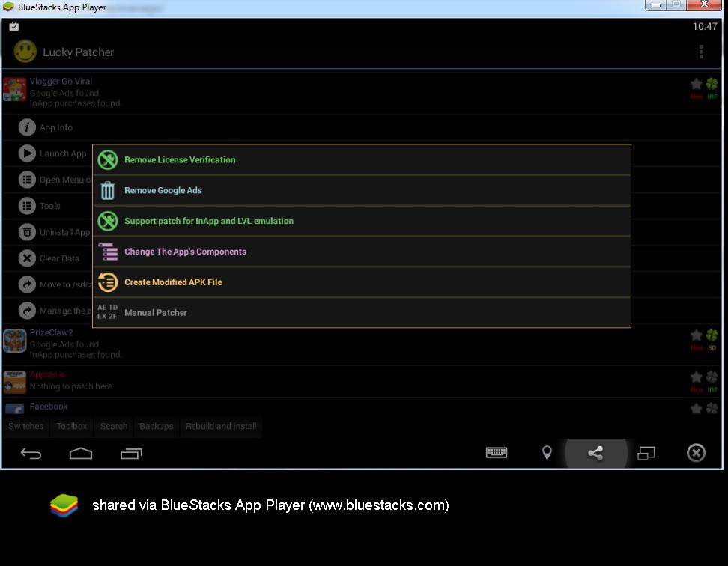This screenshot has width=728, height=566.
Task: Click the PrizeClaw2 app name
Action: (x=51, y=332)
